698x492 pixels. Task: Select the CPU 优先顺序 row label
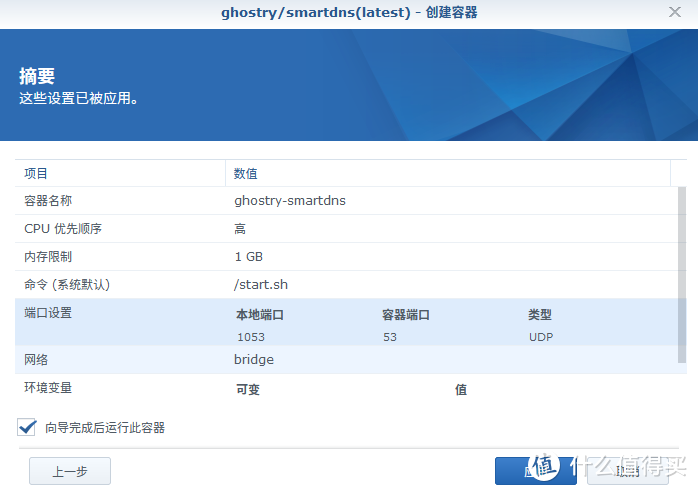[63, 229]
